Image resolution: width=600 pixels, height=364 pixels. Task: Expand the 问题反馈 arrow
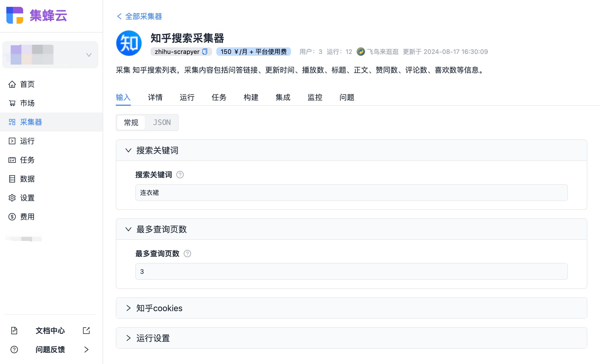(86, 350)
